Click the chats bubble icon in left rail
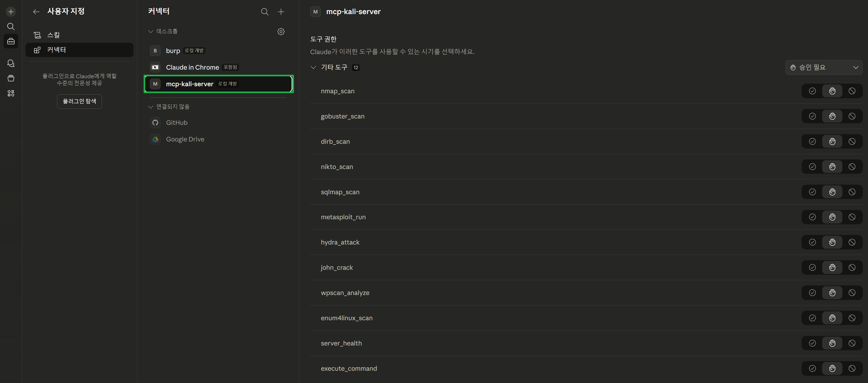The width and height of the screenshot is (868, 383). [x=11, y=63]
